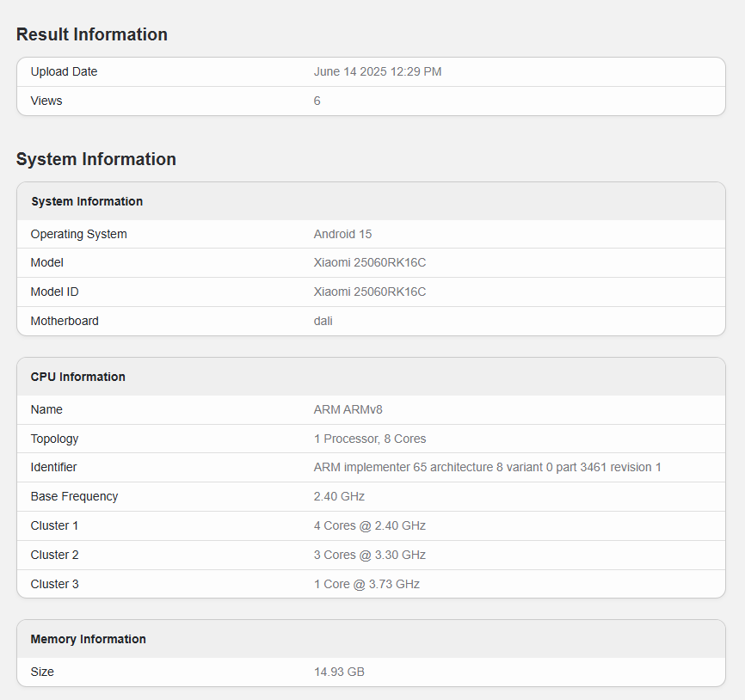
Task: Click the Memory Information table header
Action: [x=89, y=639]
